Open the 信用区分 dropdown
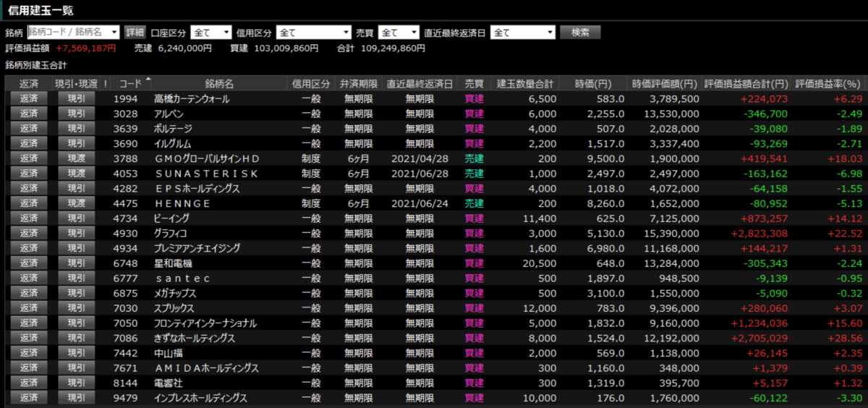 [314, 33]
